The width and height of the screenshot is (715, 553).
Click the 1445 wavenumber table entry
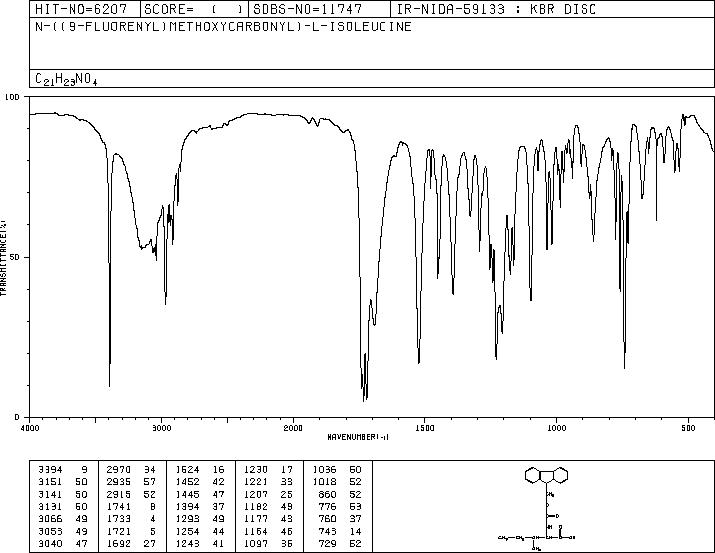pyautogui.click(x=187, y=494)
